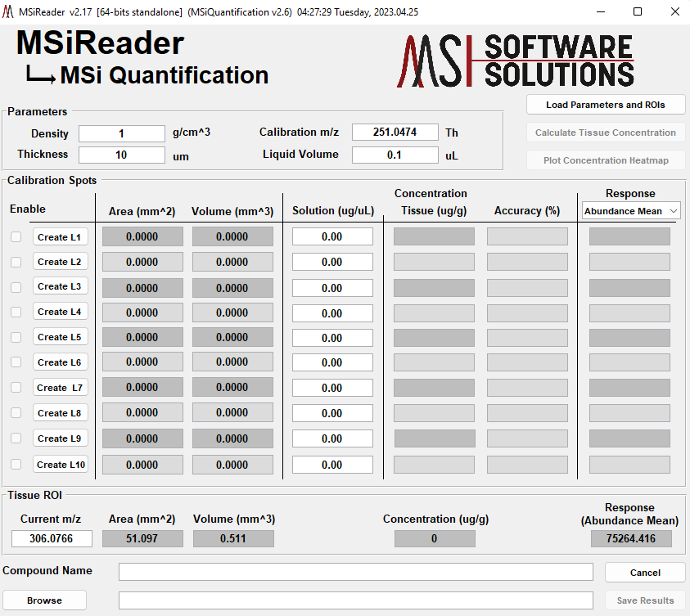
Task: Edit L5 Solution concentration field
Action: coord(332,338)
